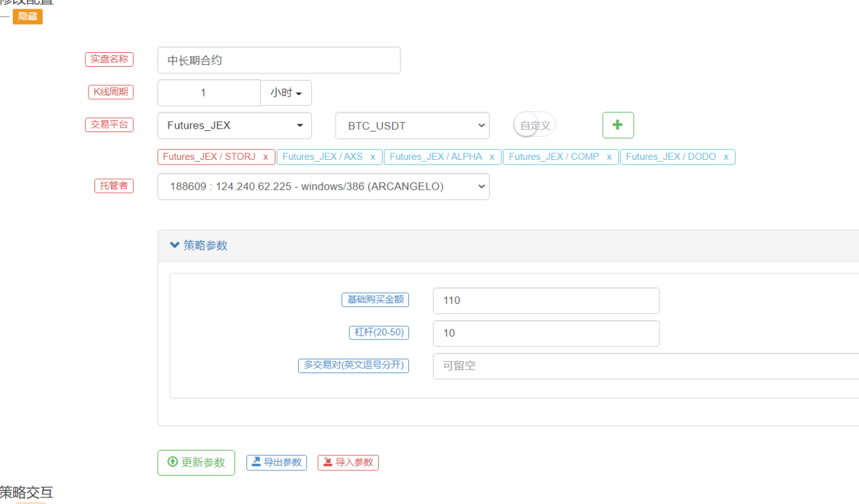The image size is (859, 504).
Task: Click the 更新参数 update button
Action: (x=196, y=462)
